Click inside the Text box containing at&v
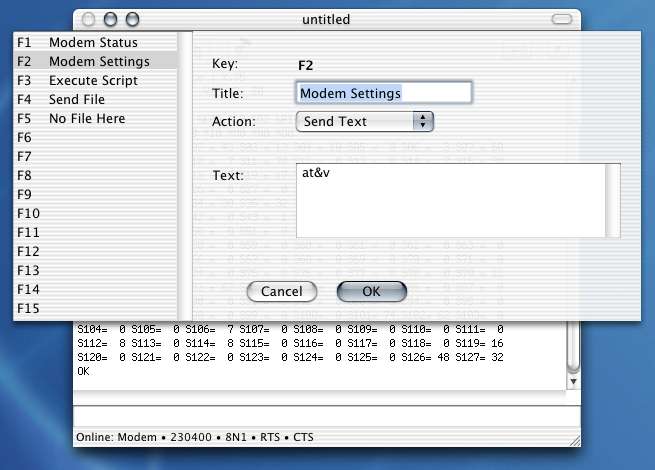655x470 pixels. [450, 200]
